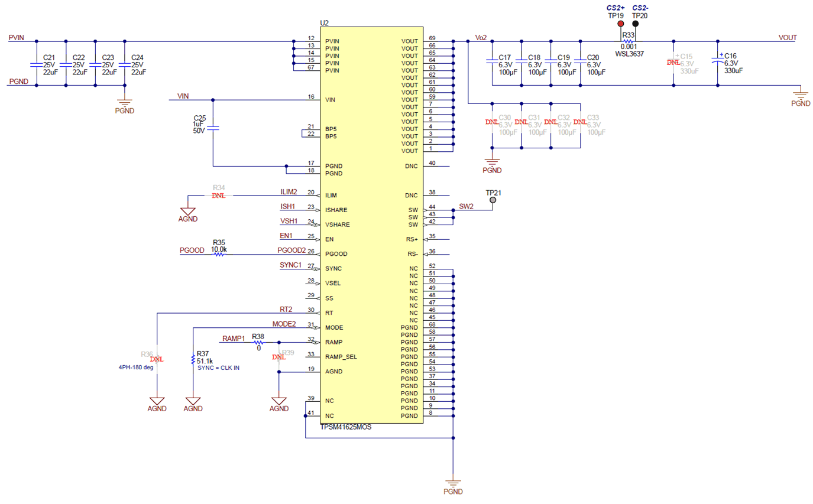Click the red DNL marker on C15

673,61
